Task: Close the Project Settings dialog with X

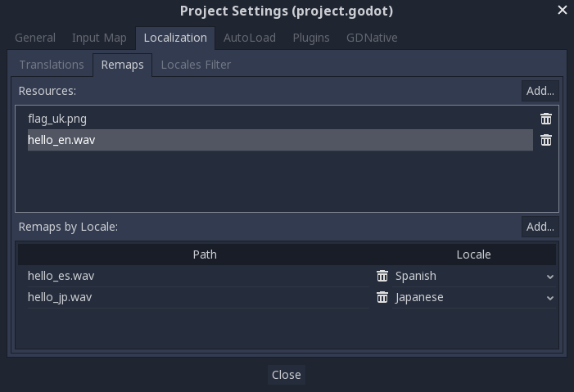Action: pyautogui.click(x=562, y=11)
